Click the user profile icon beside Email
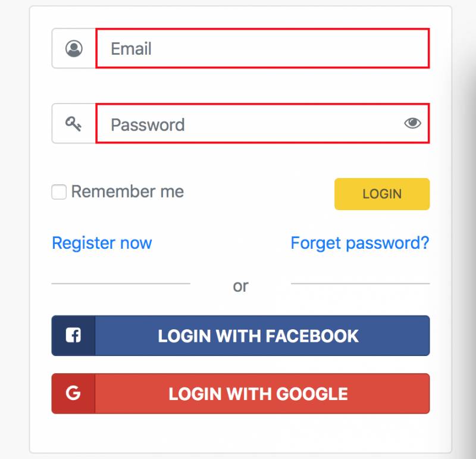The width and height of the screenshot is (476, 459). click(74, 48)
